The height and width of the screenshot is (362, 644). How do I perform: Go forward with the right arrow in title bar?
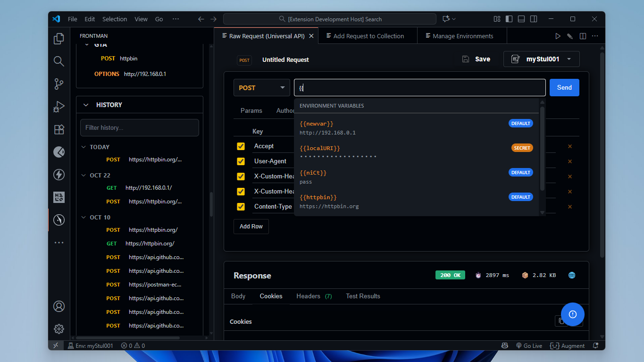(x=213, y=19)
